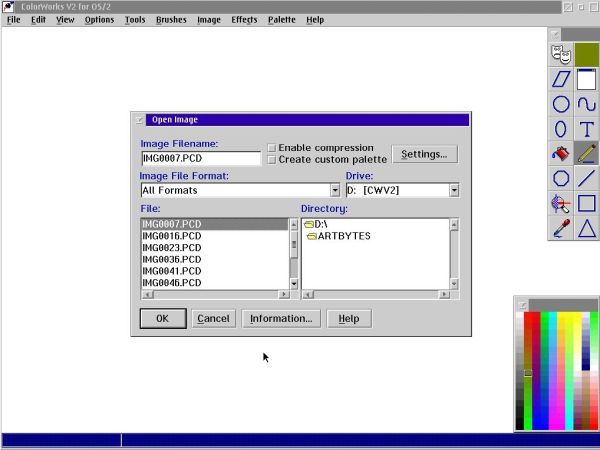
Task: Select the circle drawing tool
Action: [561, 104]
